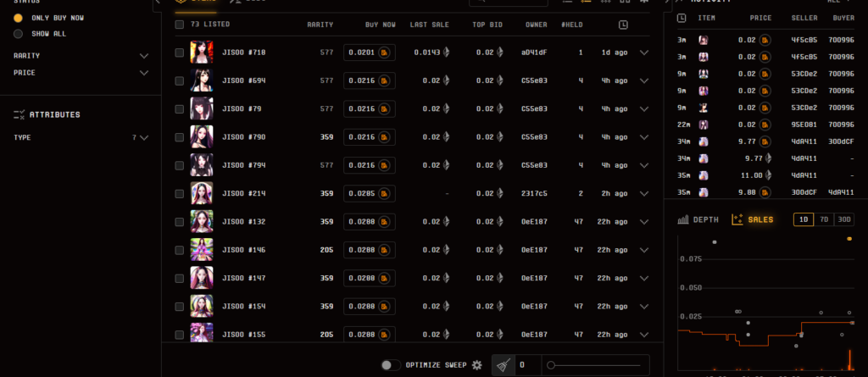
Task: Switch to the Sales chart tab
Action: [x=753, y=219]
